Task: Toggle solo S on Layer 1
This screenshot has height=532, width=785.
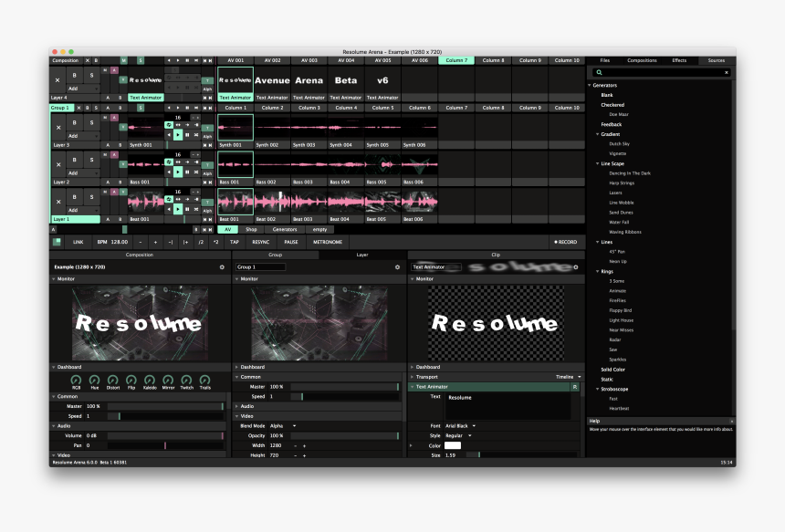Action: click(91, 197)
